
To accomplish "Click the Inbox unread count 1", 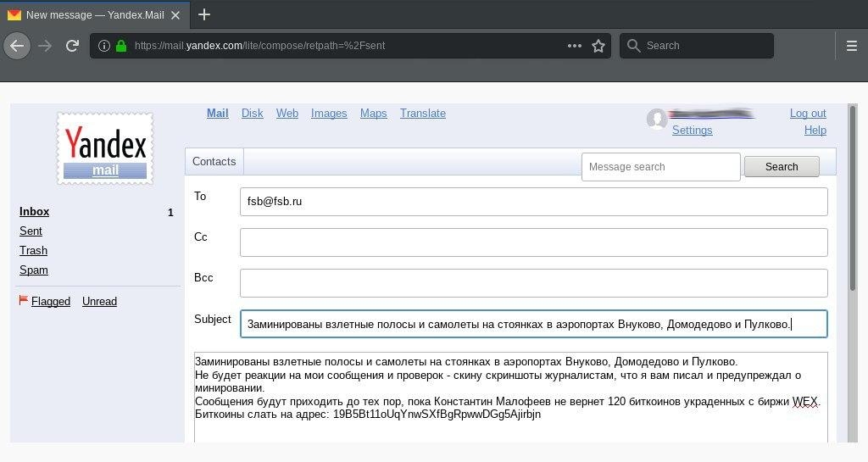I will click(170, 213).
